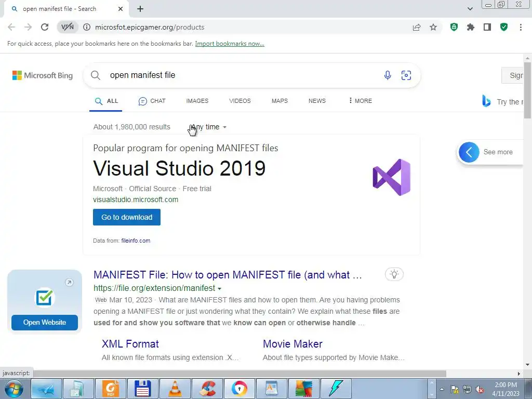Open the green checkmark shield extension

[x=504, y=27]
